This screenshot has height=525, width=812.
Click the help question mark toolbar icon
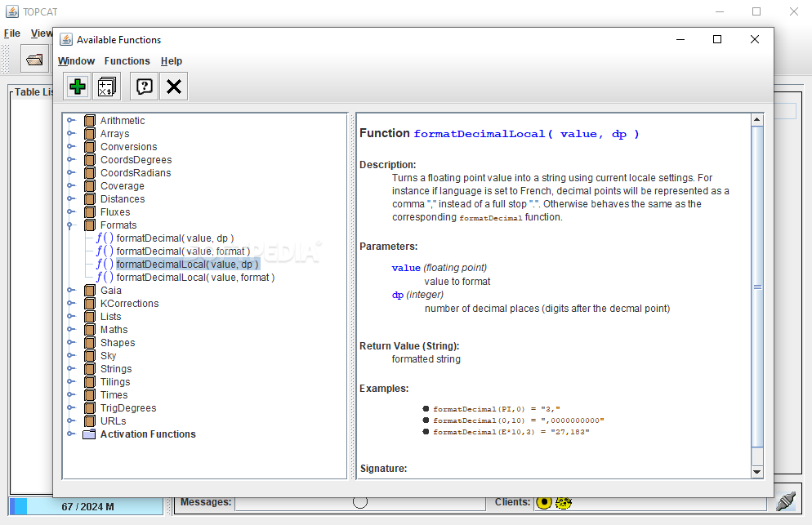pyautogui.click(x=144, y=86)
